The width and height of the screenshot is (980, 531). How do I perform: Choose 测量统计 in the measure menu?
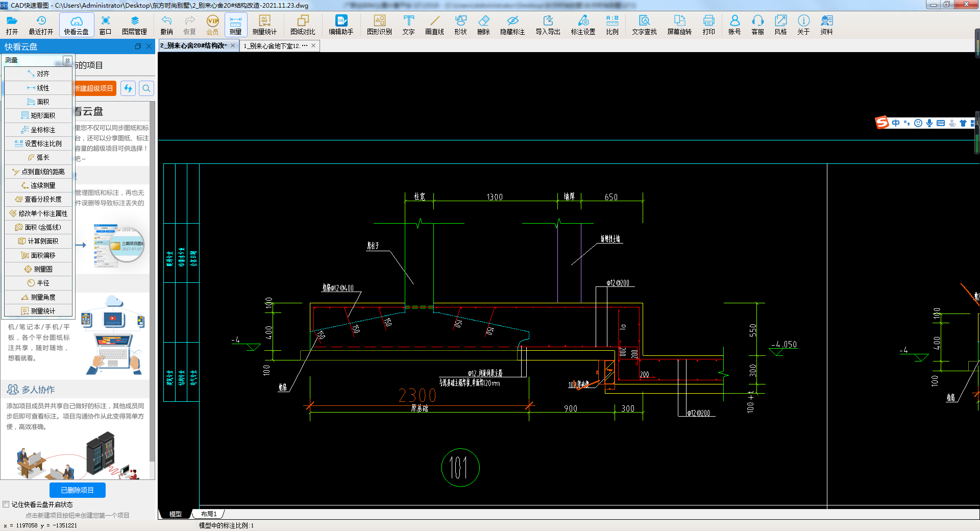[38, 311]
